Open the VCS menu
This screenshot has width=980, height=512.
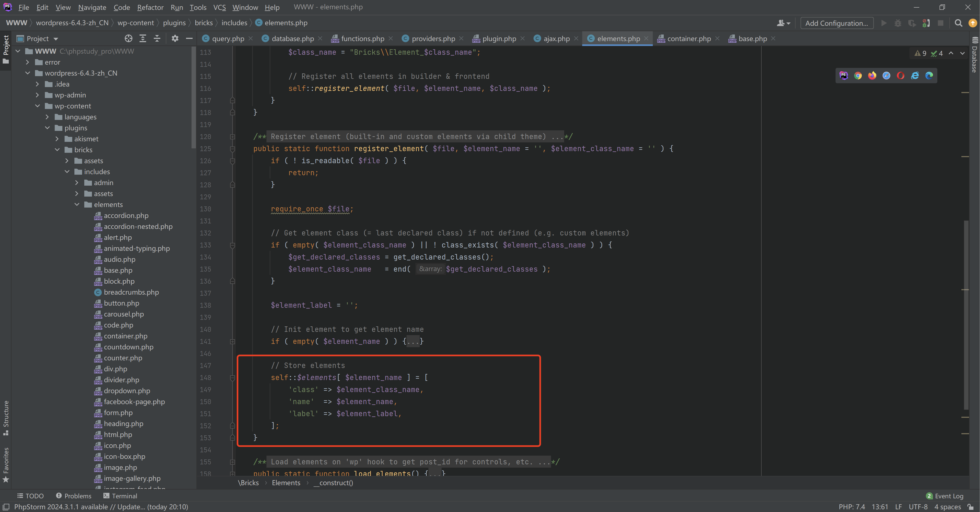pos(219,7)
